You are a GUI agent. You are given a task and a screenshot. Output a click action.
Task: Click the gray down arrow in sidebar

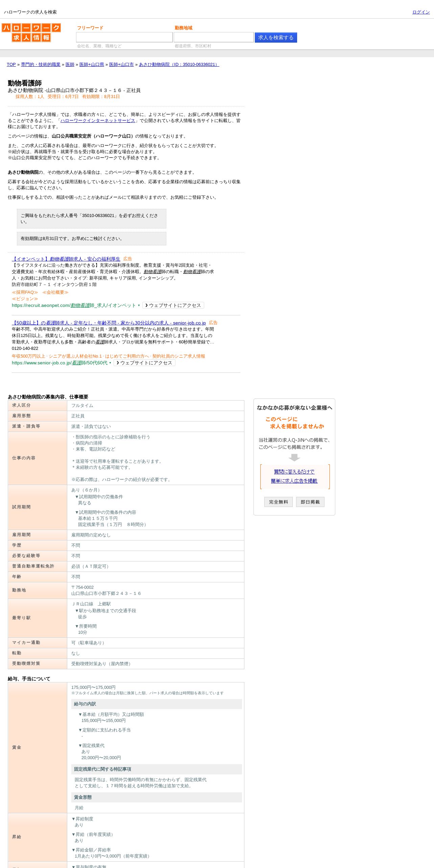click(x=294, y=458)
